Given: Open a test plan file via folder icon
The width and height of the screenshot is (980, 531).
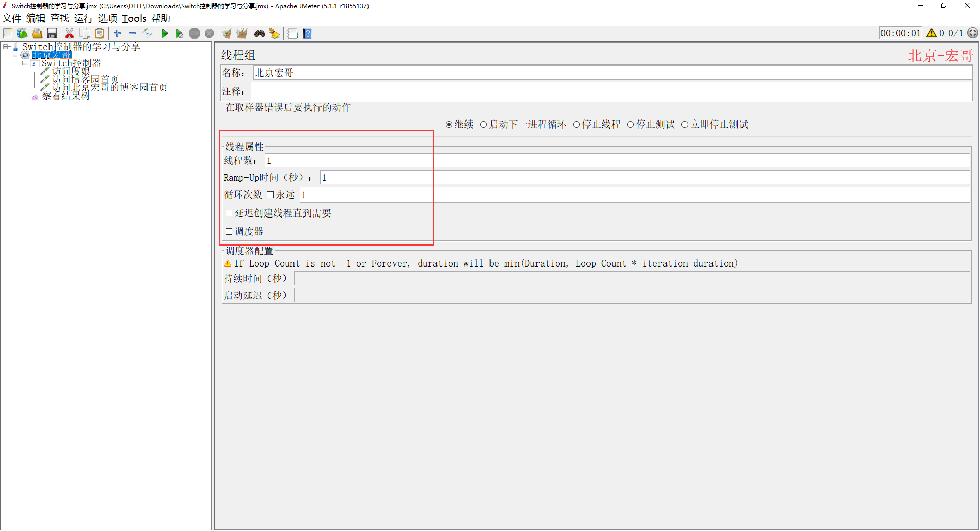Looking at the screenshot, I should 37,33.
